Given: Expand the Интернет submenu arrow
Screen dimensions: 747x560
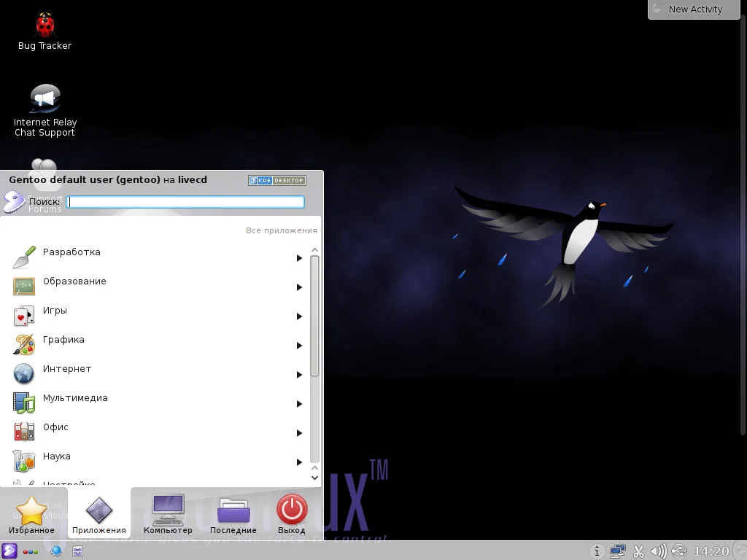Looking at the screenshot, I should pyautogui.click(x=299, y=375).
